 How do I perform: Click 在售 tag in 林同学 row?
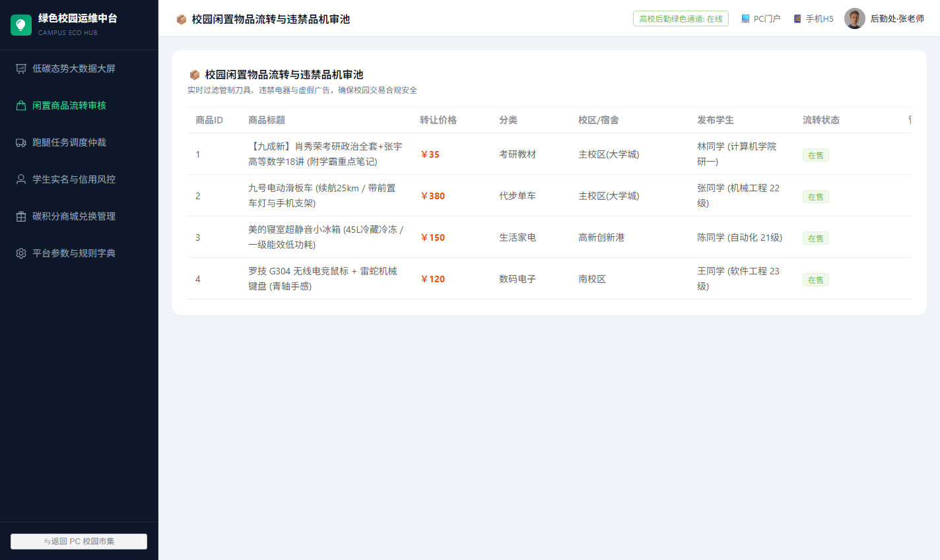pos(816,155)
